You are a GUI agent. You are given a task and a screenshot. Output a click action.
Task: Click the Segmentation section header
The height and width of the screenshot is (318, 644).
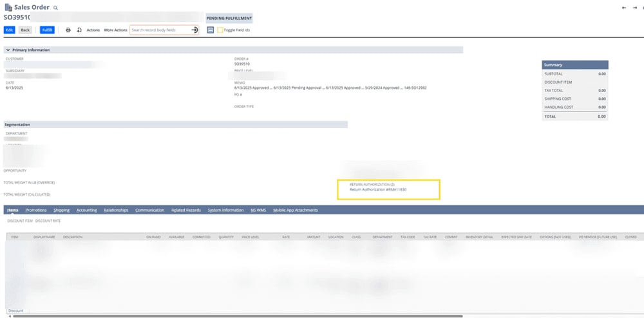[x=176, y=124]
